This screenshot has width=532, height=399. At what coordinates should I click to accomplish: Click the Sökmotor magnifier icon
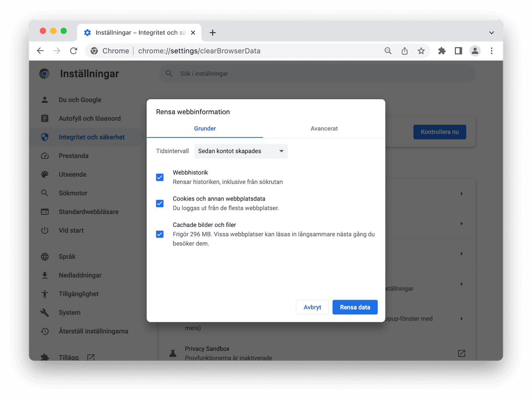coord(45,193)
